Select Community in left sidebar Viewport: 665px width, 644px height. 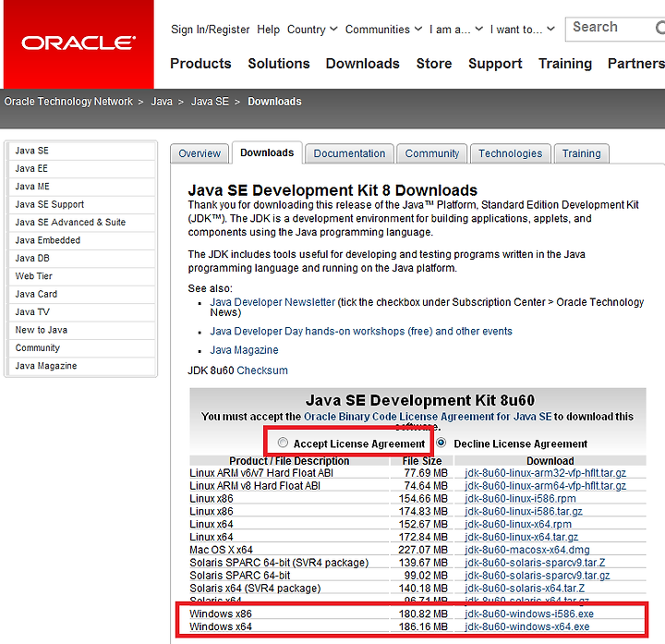[x=81, y=348]
